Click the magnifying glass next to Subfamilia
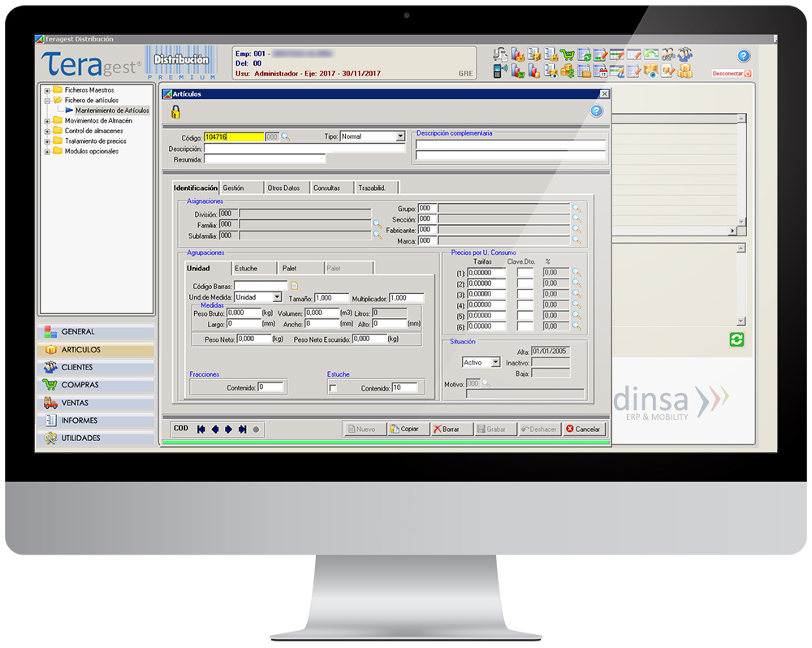 pyautogui.click(x=375, y=235)
